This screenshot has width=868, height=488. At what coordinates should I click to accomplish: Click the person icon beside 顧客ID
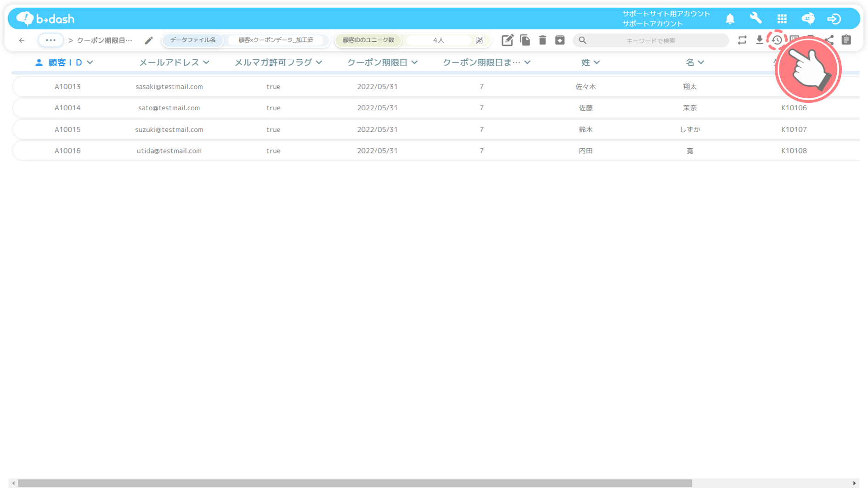click(39, 62)
